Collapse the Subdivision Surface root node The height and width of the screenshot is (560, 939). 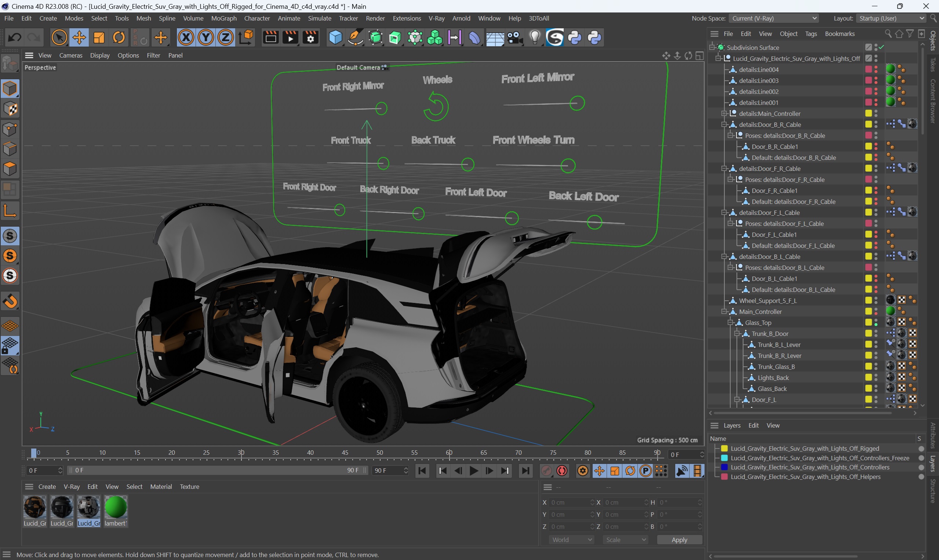[x=712, y=48]
